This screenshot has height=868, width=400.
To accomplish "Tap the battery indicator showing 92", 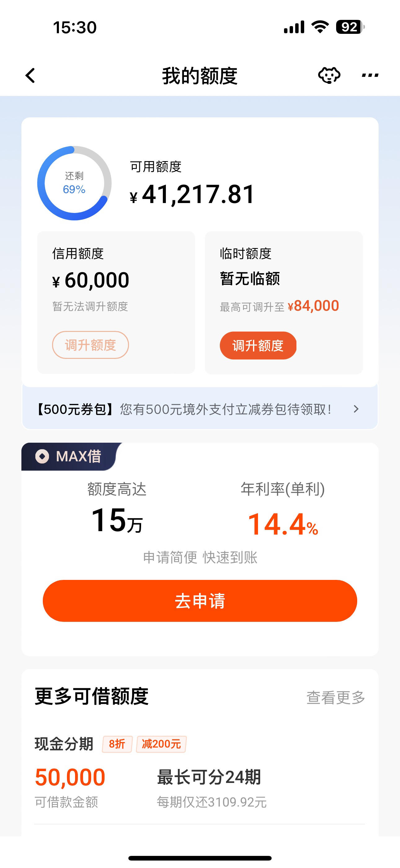I will [350, 27].
